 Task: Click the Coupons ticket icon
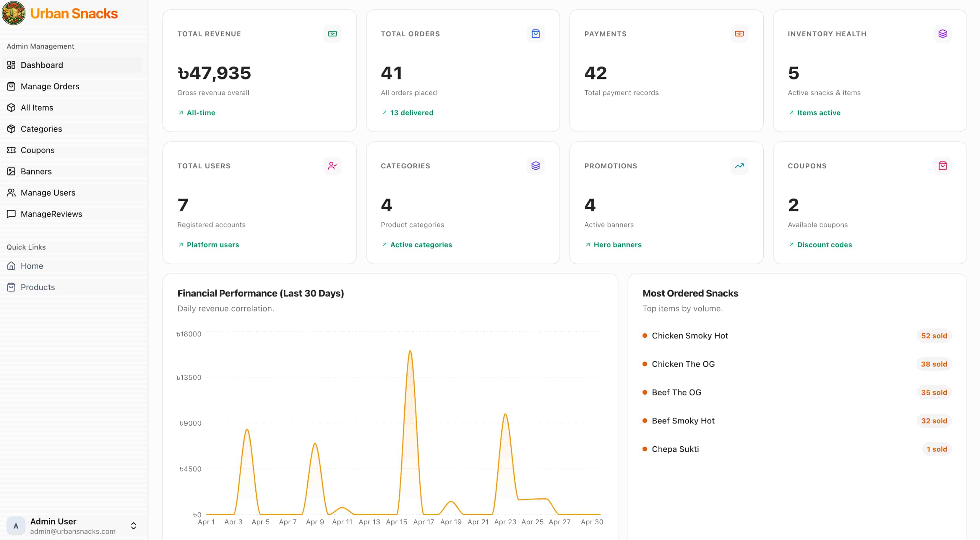click(x=12, y=150)
